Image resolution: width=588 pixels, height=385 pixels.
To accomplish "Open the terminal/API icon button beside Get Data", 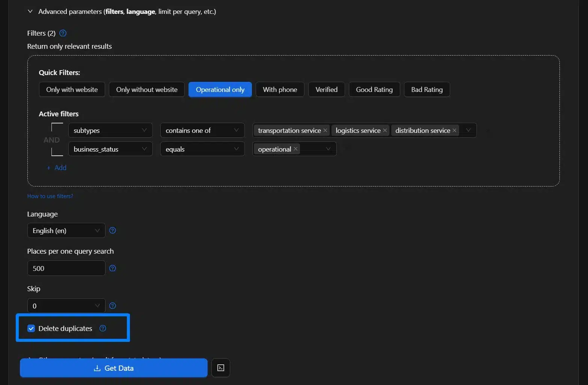I will coord(221,368).
